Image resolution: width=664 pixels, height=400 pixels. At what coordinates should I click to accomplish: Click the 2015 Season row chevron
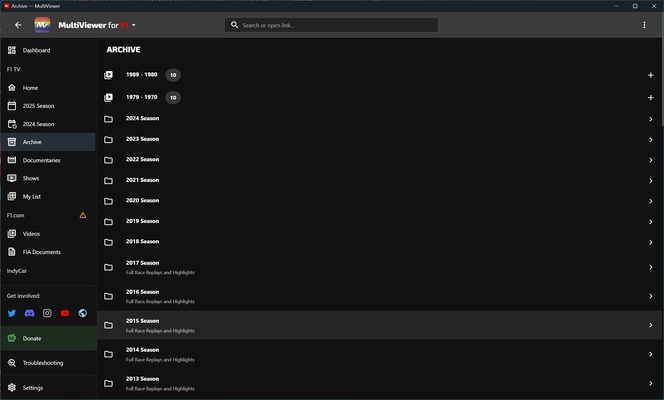pos(651,325)
